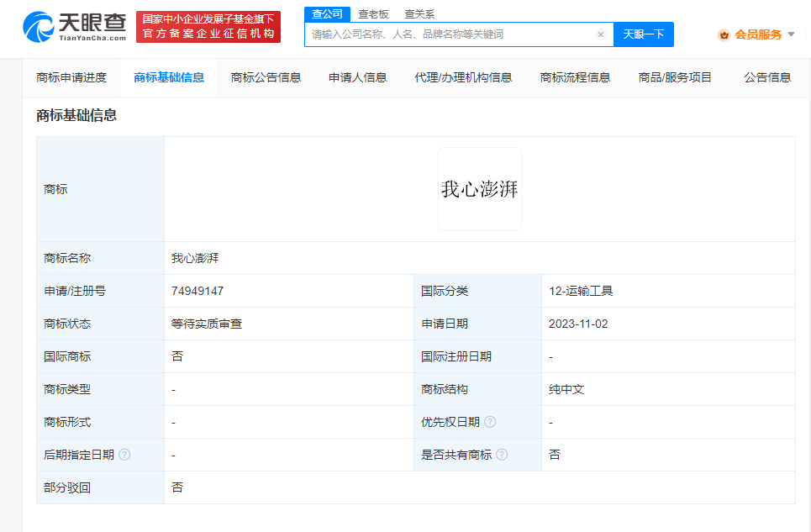Image resolution: width=811 pixels, height=532 pixels.
Task: Click the help icon beside 是否共有商标
Action: point(502,455)
